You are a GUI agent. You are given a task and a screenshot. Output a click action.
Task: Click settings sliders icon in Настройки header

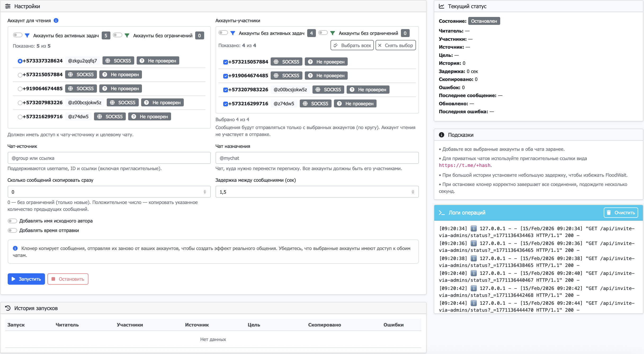click(8, 6)
